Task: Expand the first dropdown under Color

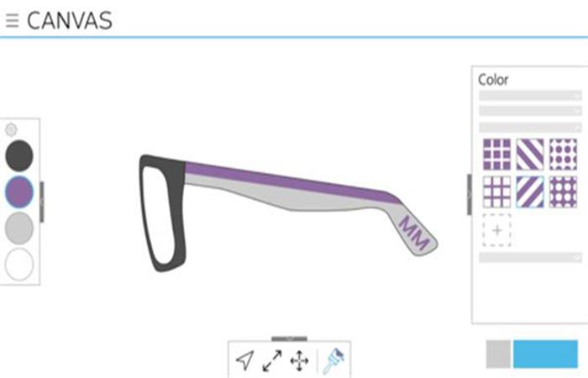Action: click(x=530, y=95)
